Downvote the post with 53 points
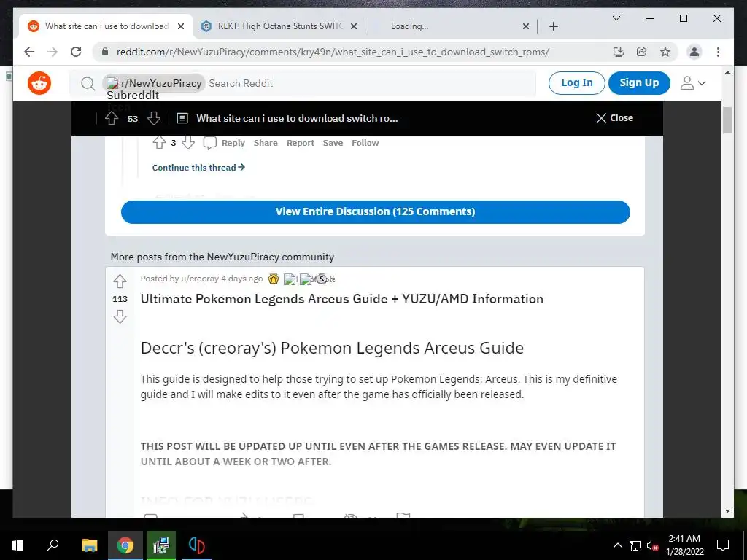Image resolution: width=747 pixels, height=560 pixels. tap(153, 118)
